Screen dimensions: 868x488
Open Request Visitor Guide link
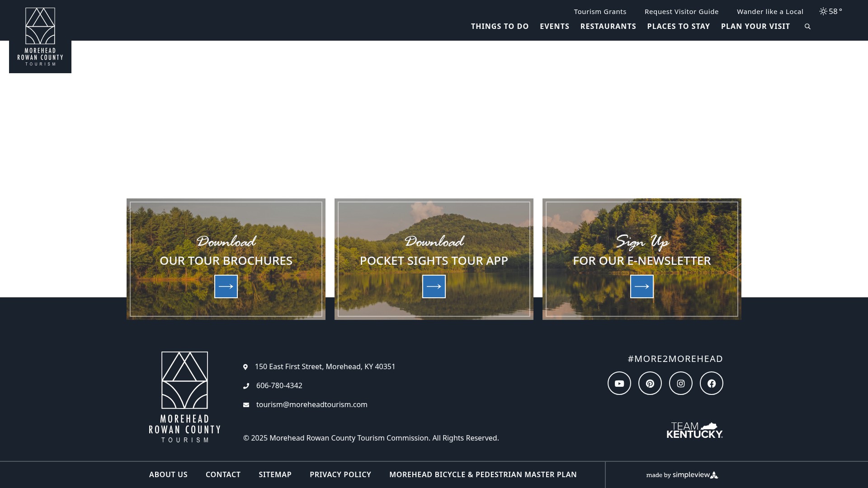pos(682,11)
